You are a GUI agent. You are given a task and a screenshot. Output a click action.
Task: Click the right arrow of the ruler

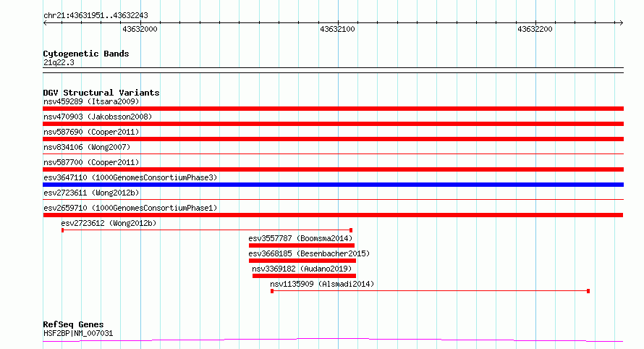tap(622, 23)
